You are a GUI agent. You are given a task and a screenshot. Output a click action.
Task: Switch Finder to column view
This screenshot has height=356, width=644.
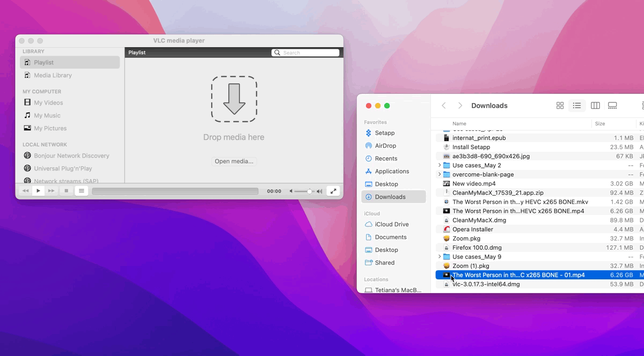[x=595, y=106]
